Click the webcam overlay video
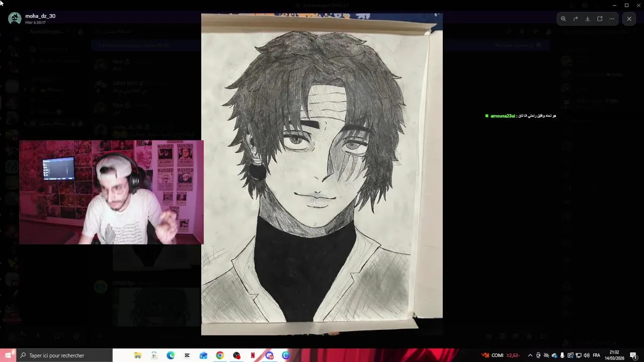644x362 pixels. 111,192
